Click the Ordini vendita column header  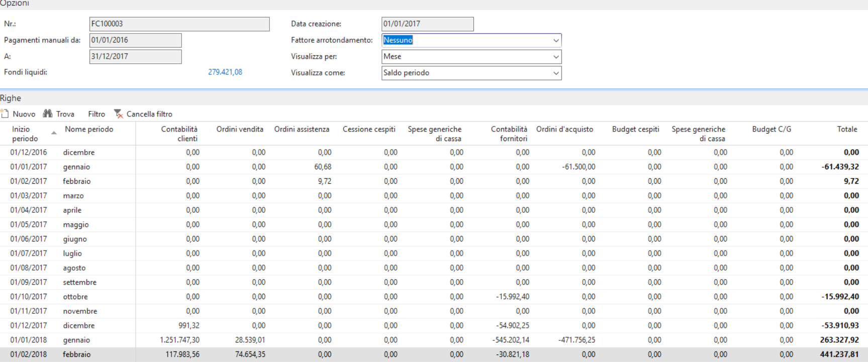[x=240, y=129]
